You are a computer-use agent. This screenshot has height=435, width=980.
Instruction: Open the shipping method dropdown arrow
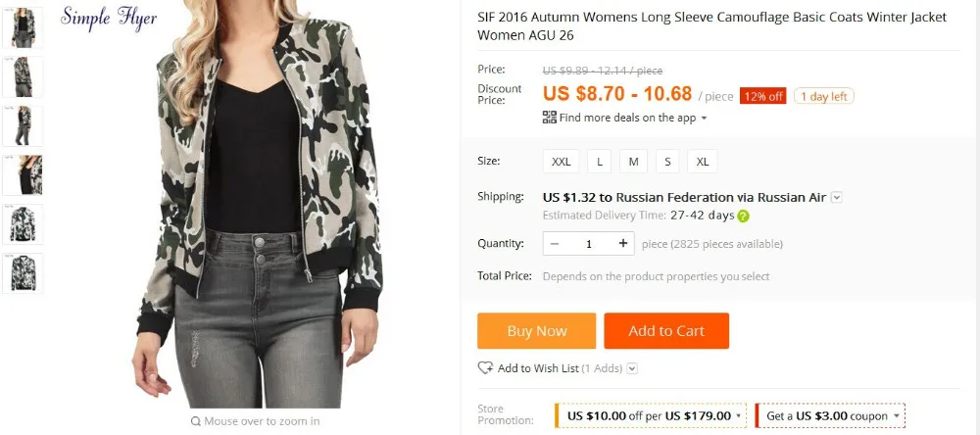click(x=836, y=197)
